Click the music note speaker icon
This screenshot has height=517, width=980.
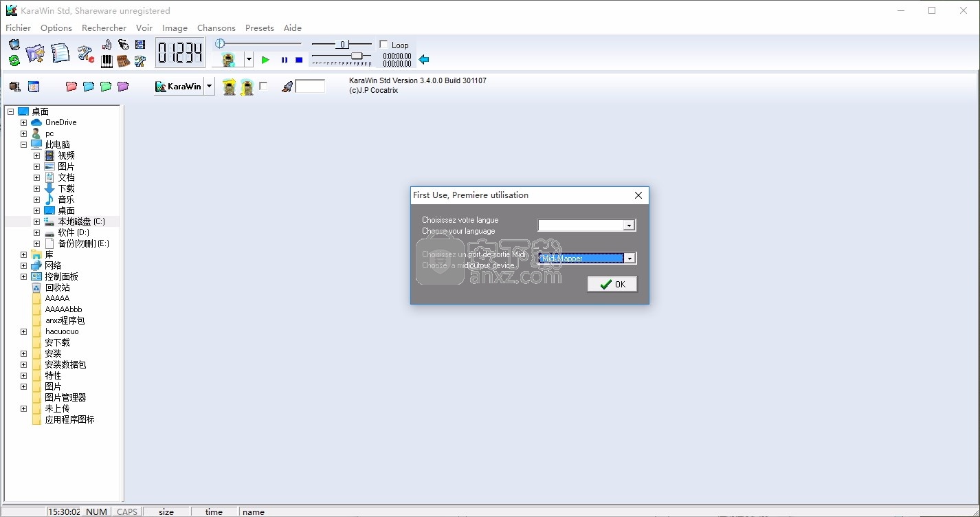[107, 45]
